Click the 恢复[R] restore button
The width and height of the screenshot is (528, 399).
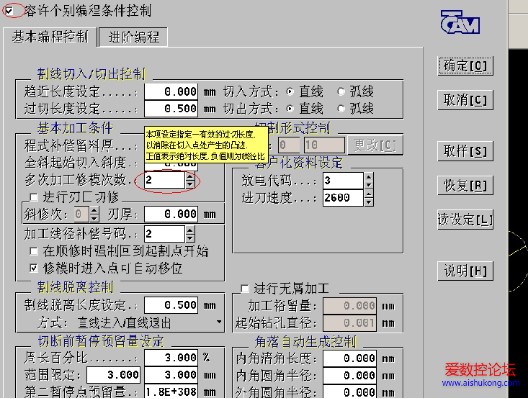click(x=465, y=186)
